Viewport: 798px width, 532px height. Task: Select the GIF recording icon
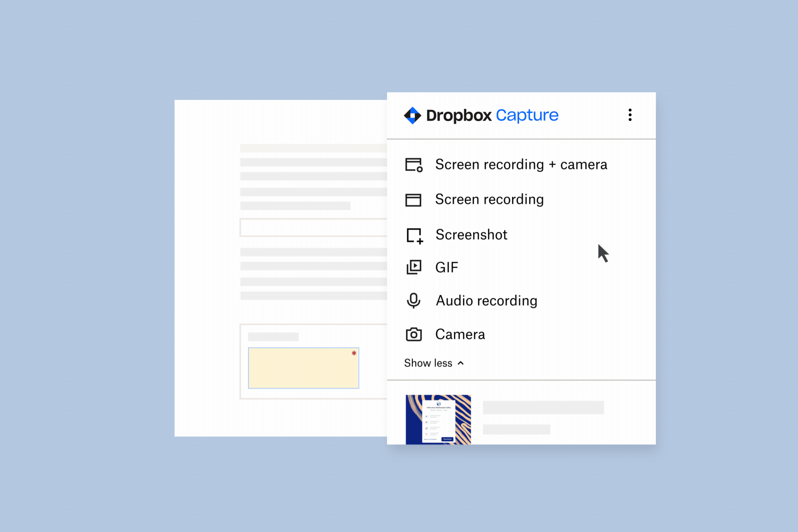(x=414, y=266)
